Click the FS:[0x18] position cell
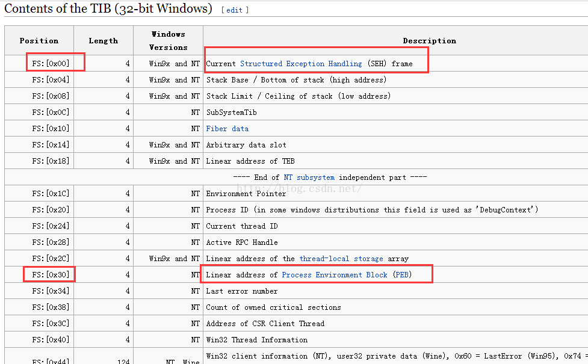 (x=51, y=161)
